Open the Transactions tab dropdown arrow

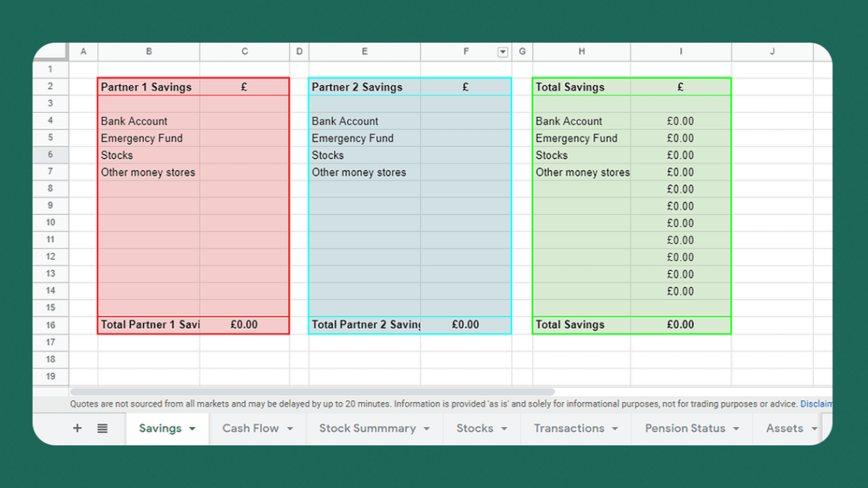[x=615, y=429]
